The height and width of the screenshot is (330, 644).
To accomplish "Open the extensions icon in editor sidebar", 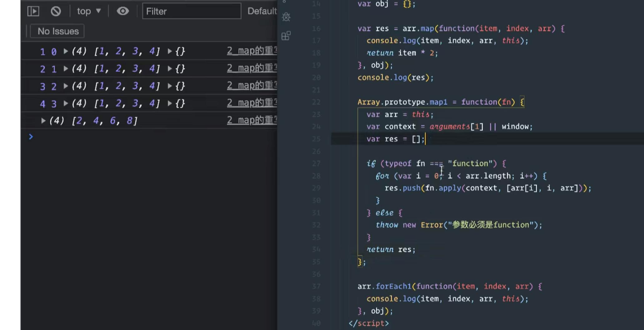I will click(286, 36).
